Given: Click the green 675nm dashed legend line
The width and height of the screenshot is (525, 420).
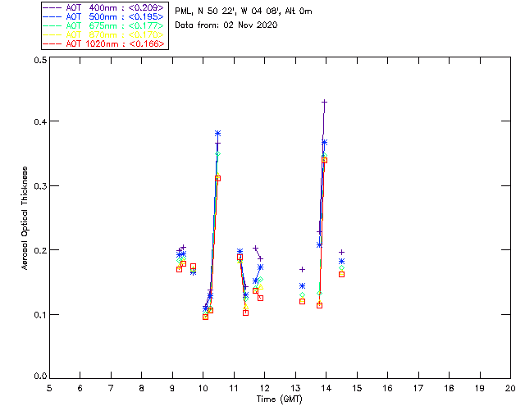Looking at the screenshot, I should [x=52, y=25].
